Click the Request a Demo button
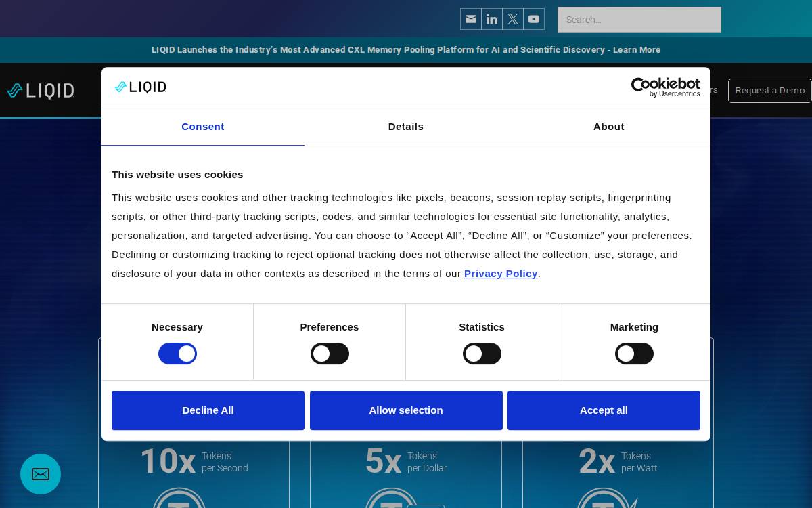Screen dimensions: 812x508 769,91
